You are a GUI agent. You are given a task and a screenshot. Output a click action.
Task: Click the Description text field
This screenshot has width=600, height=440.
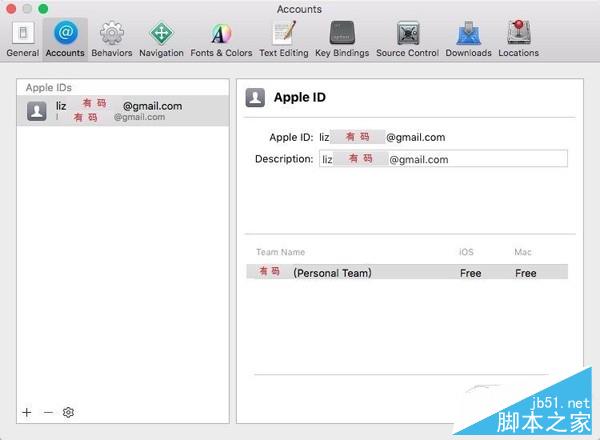click(x=443, y=159)
